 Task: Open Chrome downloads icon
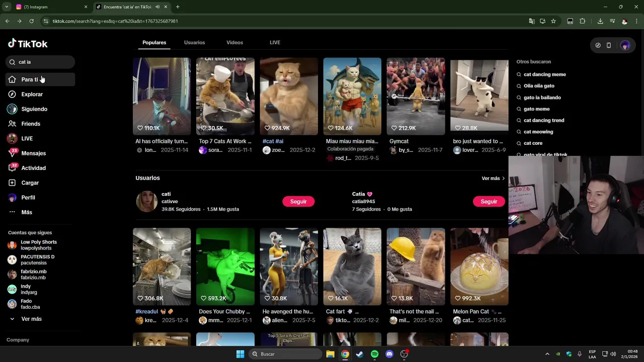[600, 21]
